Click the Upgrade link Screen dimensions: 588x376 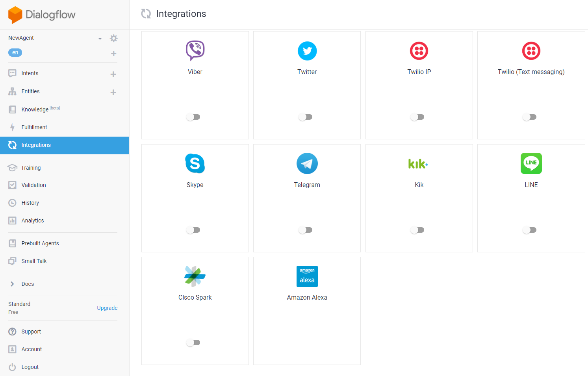[107, 308]
